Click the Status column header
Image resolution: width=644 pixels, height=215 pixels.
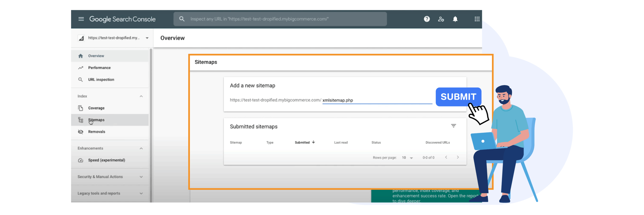(x=376, y=143)
